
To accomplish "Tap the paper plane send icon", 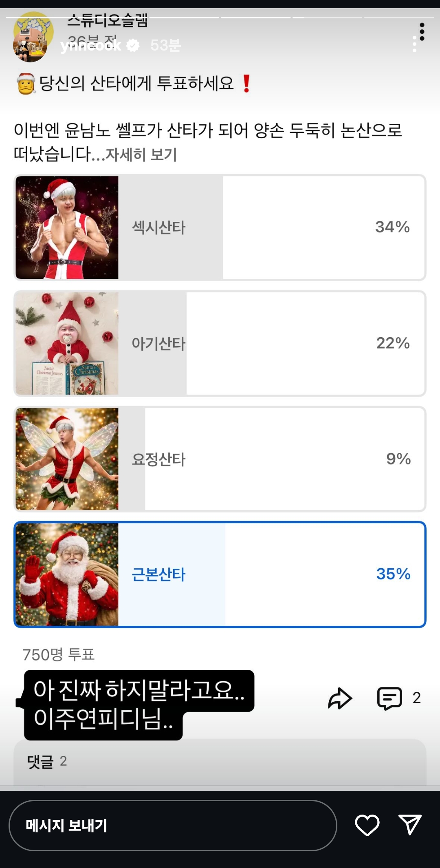I will point(410,825).
